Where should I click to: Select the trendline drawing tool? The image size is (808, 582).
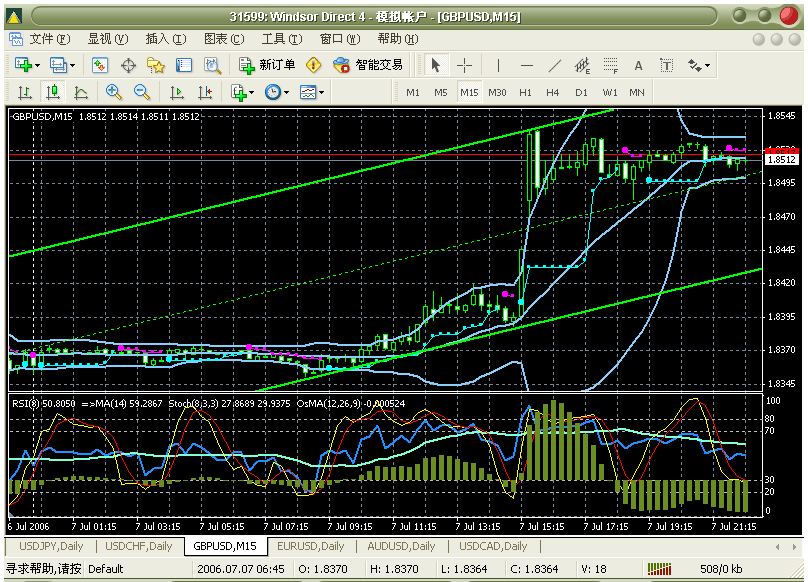pos(555,65)
